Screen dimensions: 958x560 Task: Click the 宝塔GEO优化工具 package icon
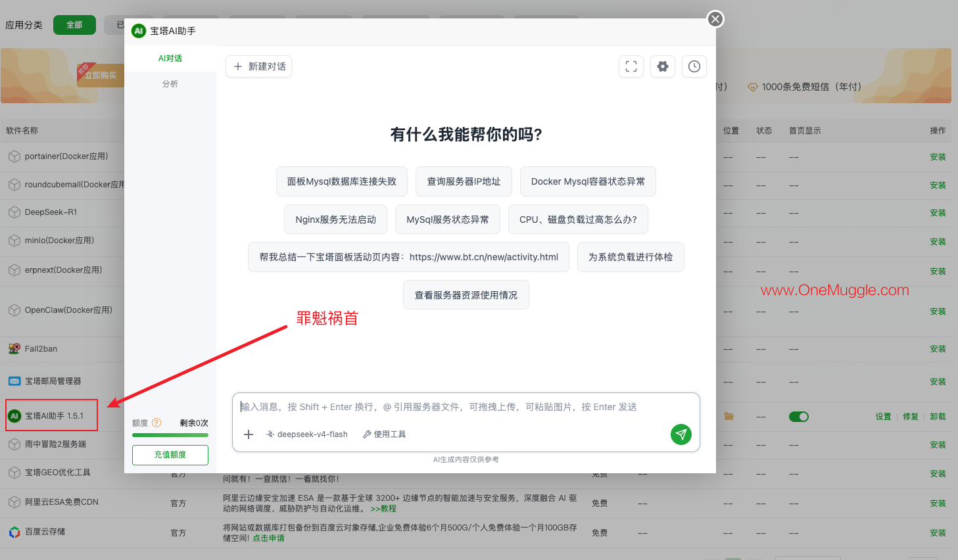pos(14,473)
